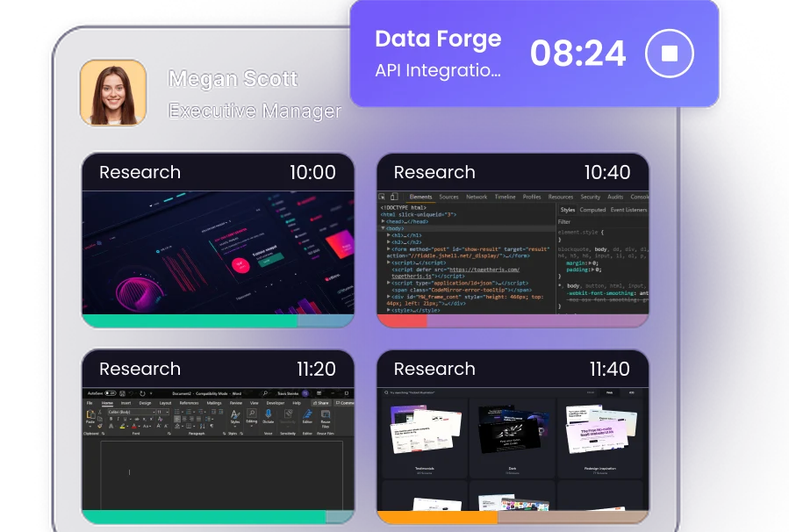Viewport: 789px width, 532px height.
Task: Toggle device mode icon in DevTools
Action: 394,197
